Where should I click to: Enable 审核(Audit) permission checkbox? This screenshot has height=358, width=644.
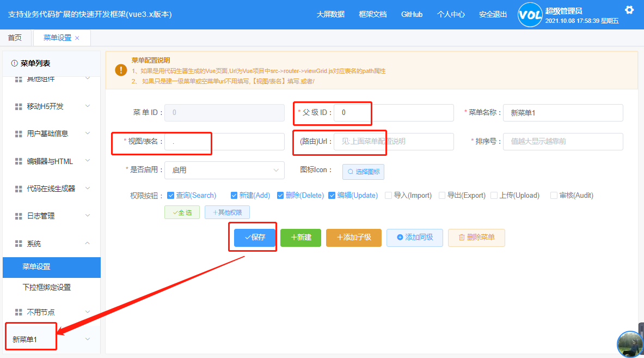(x=554, y=195)
